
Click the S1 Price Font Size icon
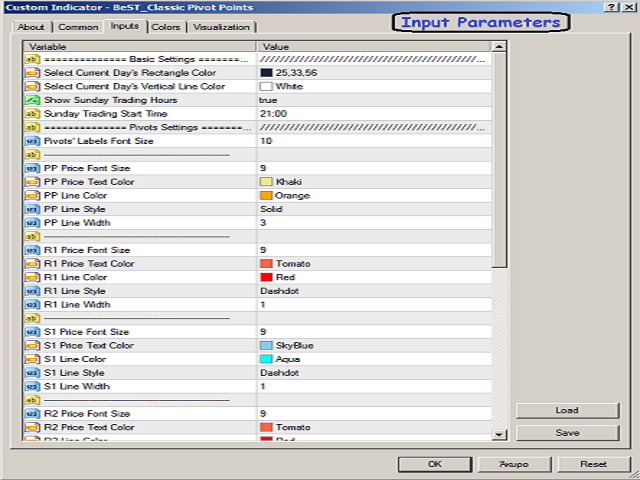click(32, 332)
